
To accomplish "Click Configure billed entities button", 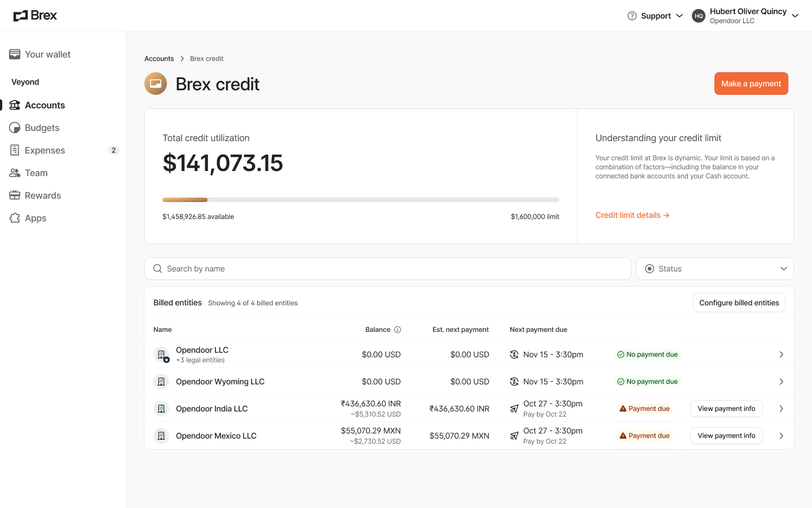I will [x=739, y=303].
